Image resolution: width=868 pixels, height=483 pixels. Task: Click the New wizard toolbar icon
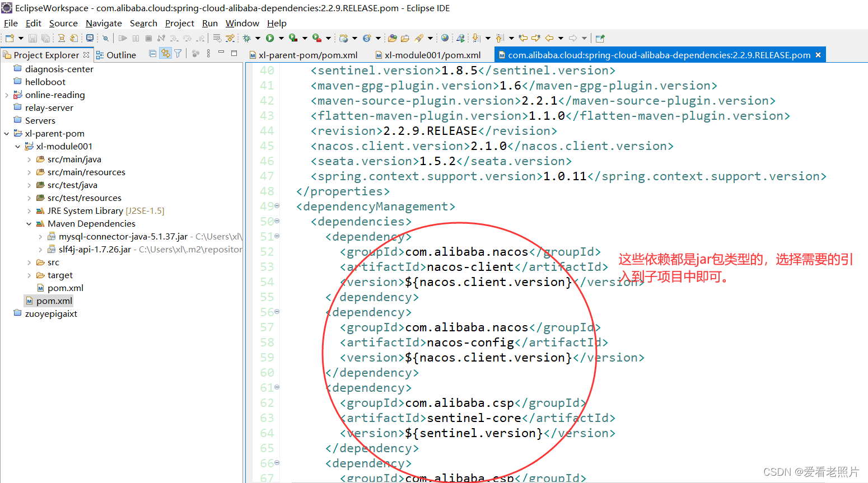[10, 38]
